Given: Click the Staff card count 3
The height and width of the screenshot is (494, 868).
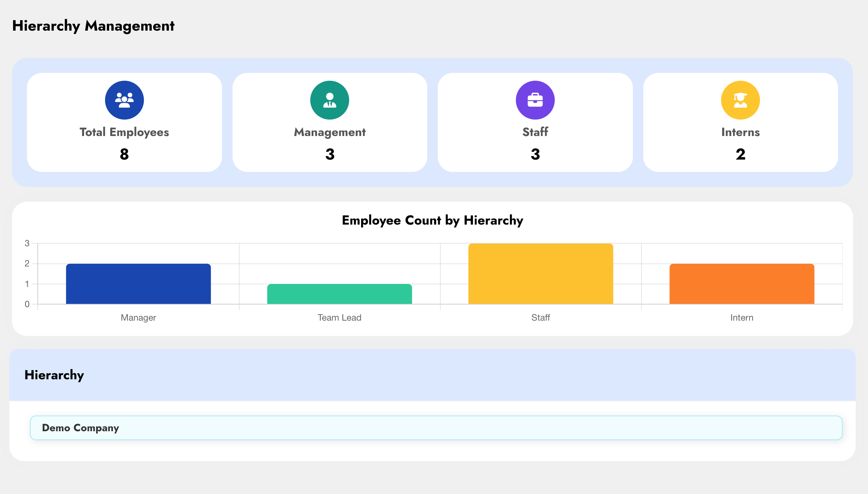Looking at the screenshot, I should (535, 154).
